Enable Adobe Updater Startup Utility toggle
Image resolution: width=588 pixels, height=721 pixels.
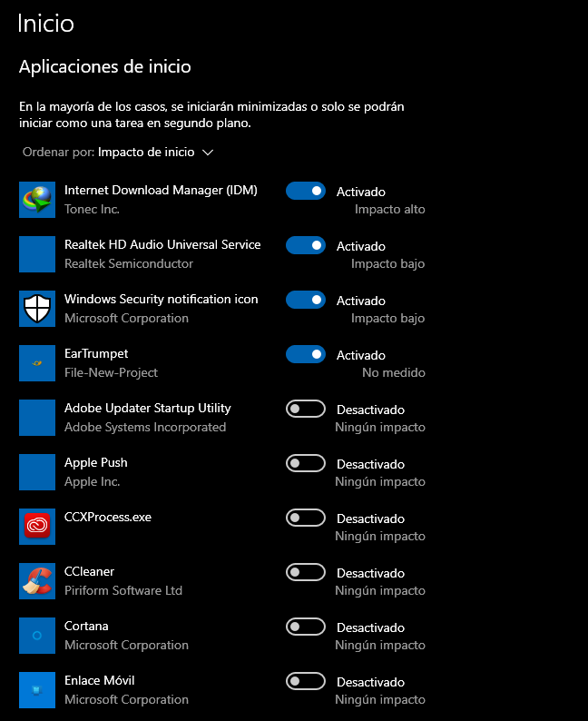(306, 409)
